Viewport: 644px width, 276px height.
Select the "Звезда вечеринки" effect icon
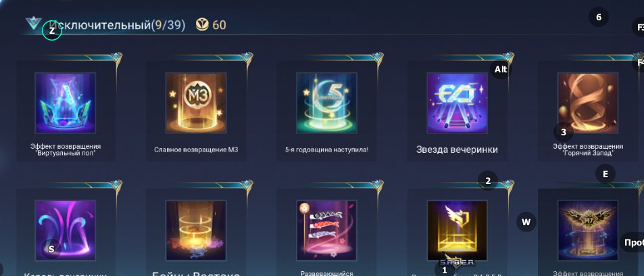coord(457,103)
